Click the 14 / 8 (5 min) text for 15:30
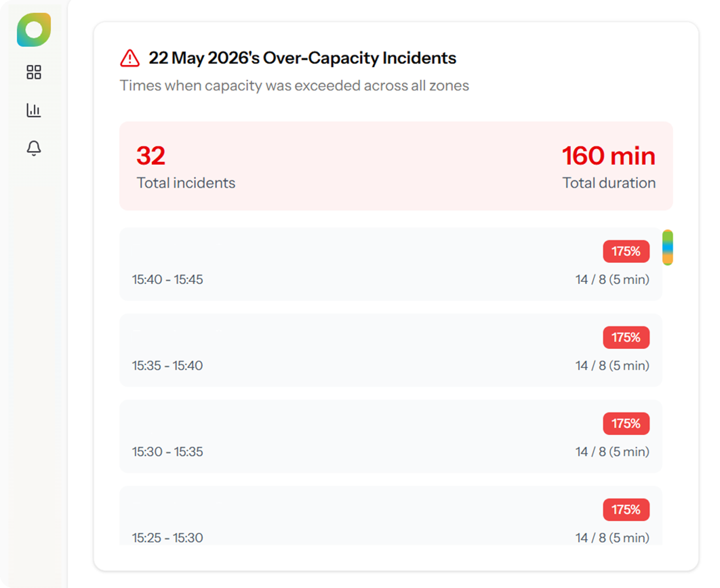This screenshot has width=720, height=588. tap(612, 452)
